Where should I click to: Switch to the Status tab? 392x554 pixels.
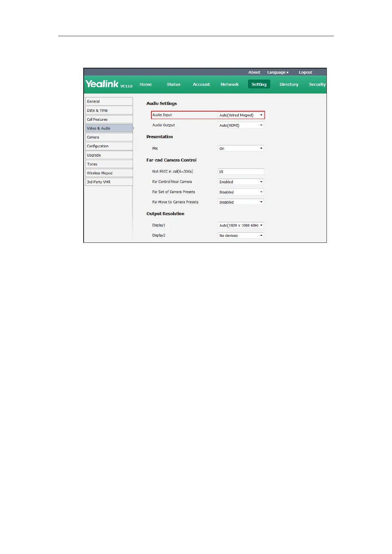click(x=173, y=85)
